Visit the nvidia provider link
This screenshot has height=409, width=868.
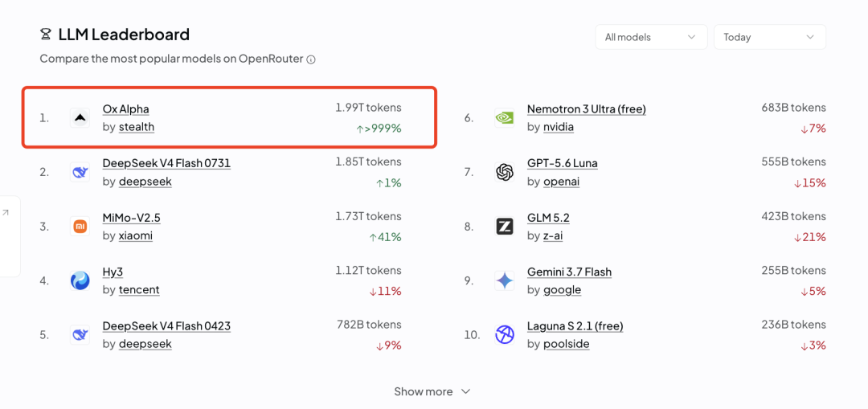click(558, 127)
